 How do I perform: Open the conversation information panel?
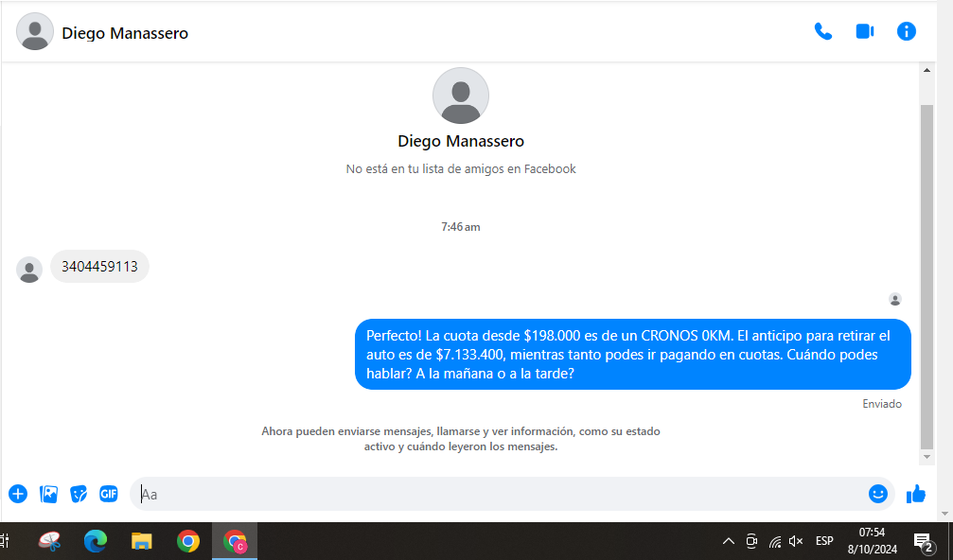[x=907, y=31]
